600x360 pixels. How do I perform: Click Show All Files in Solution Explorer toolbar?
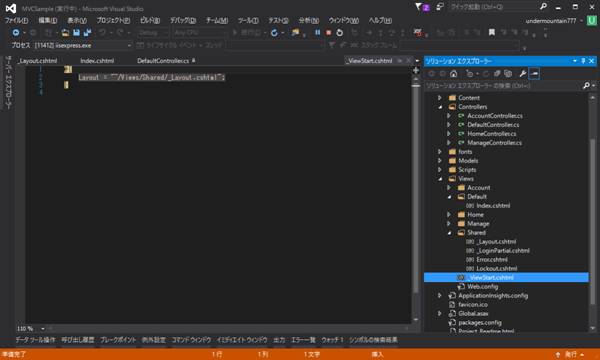tap(508, 73)
